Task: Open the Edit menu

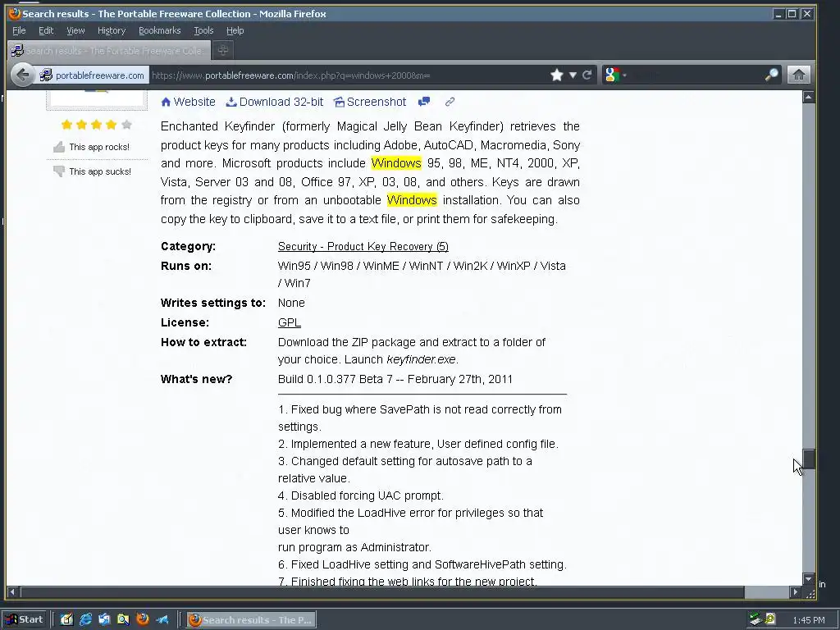Action: pyautogui.click(x=46, y=30)
